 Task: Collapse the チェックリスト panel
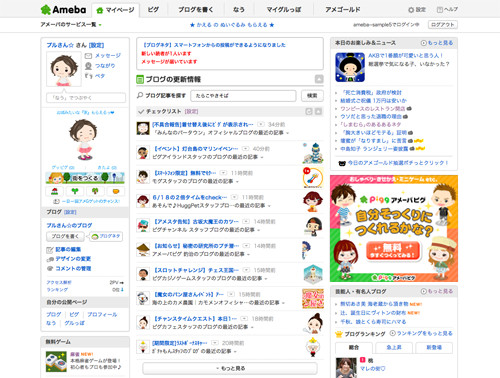tap(318, 111)
